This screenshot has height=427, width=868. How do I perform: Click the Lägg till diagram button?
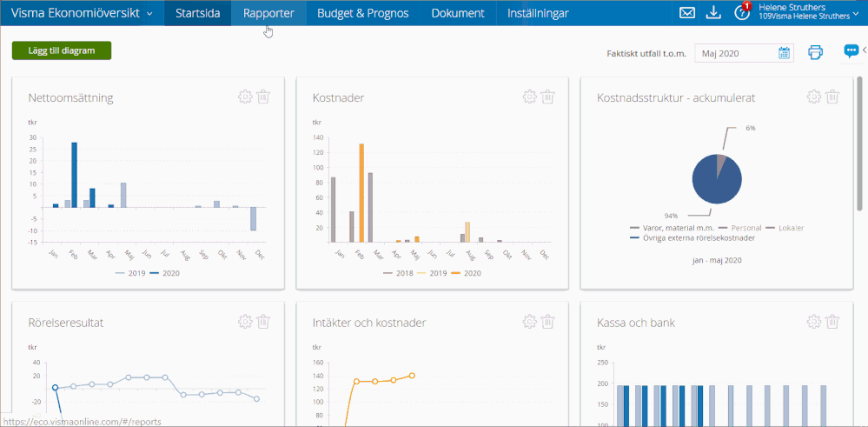[x=62, y=50]
